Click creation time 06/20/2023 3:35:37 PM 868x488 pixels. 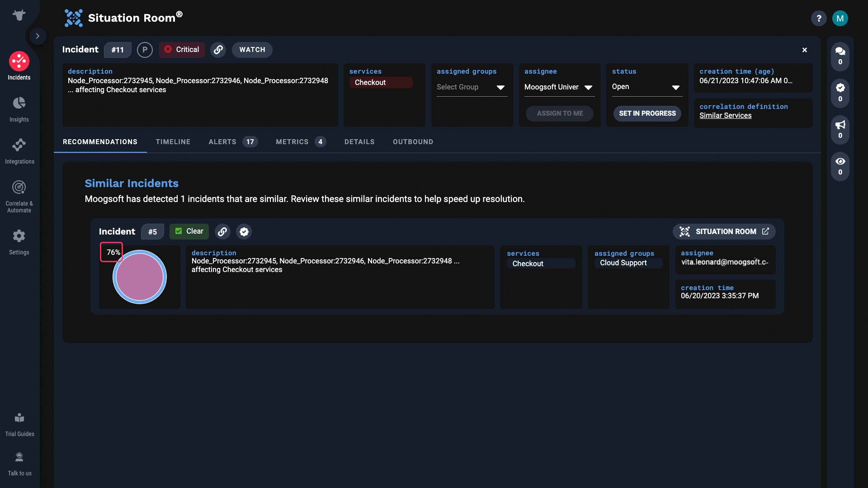pos(720,296)
